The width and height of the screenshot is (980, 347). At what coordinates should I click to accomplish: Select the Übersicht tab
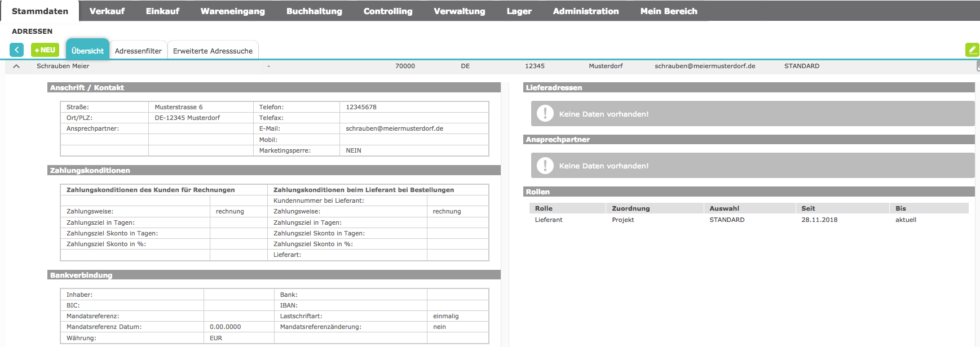pos(87,51)
